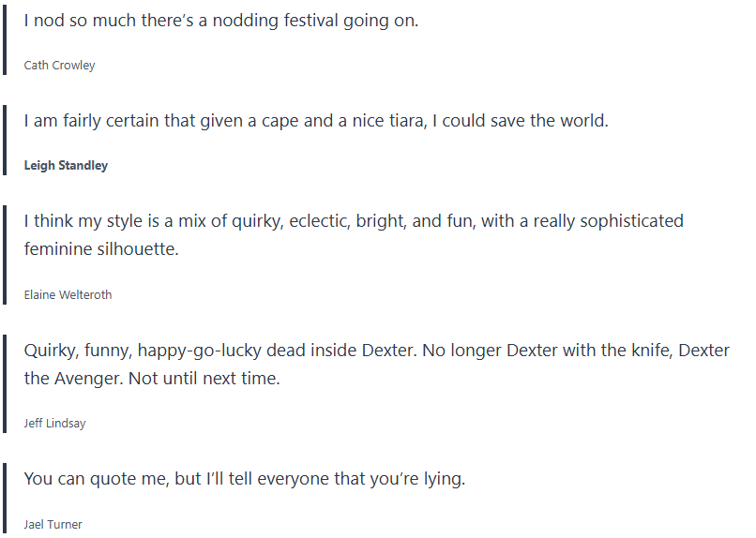The height and width of the screenshot is (538, 756).
Task: Click the cape and tiara quote
Action: pyautogui.click(x=316, y=121)
